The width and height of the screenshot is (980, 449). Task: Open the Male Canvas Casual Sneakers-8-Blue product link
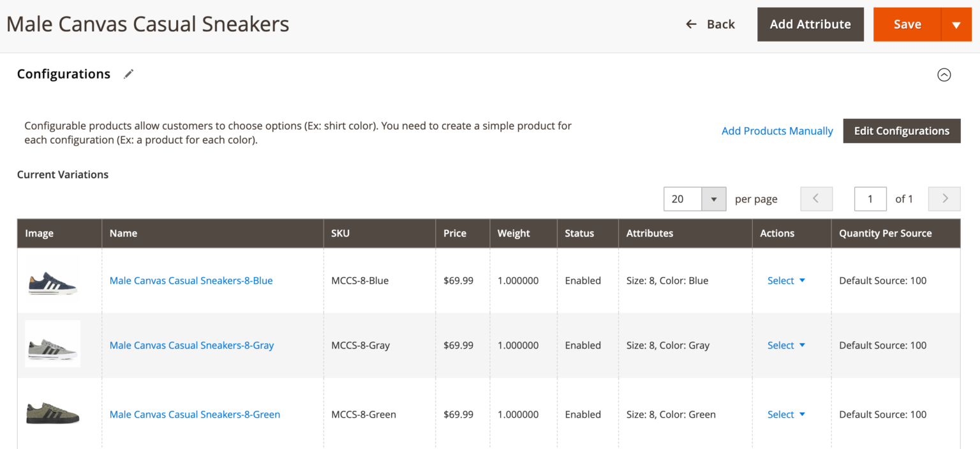click(x=191, y=280)
